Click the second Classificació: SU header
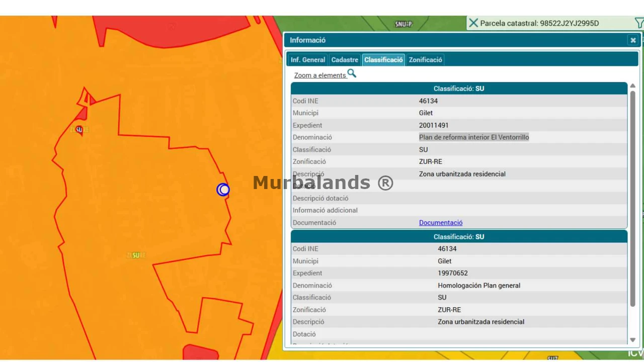The height and width of the screenshot is (362, 644). coord(459,236)
